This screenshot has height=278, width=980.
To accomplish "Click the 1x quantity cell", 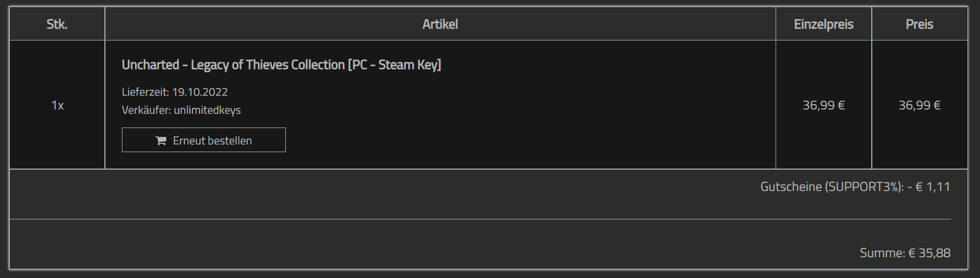I will [x=57, y=105].
